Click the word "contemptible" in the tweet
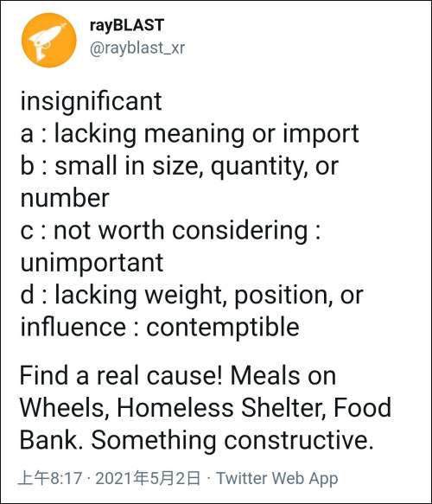Screen dimensions: 432x504 [x=223, y=328]
